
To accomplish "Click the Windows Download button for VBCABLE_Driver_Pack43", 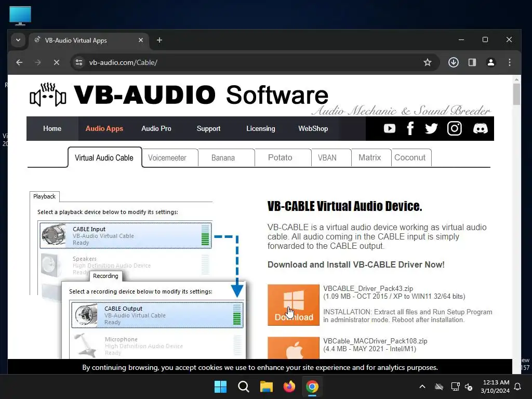I will coord(294,304).
